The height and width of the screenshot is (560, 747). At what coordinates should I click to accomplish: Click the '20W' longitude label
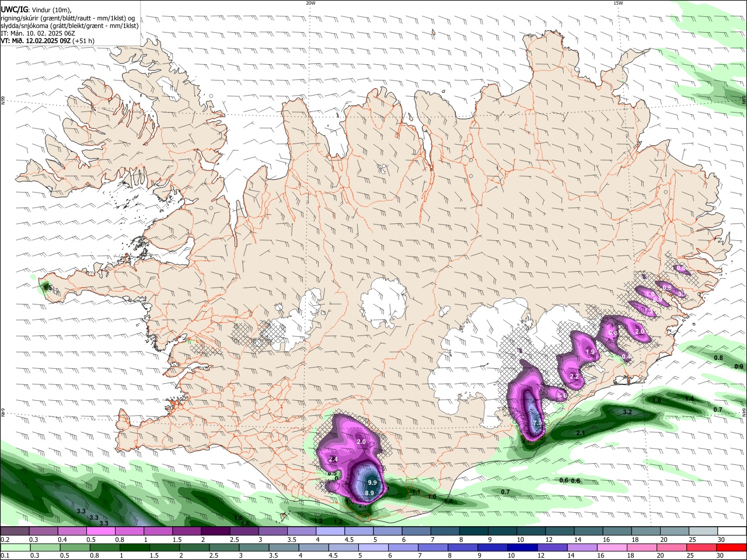pos(310,3)
